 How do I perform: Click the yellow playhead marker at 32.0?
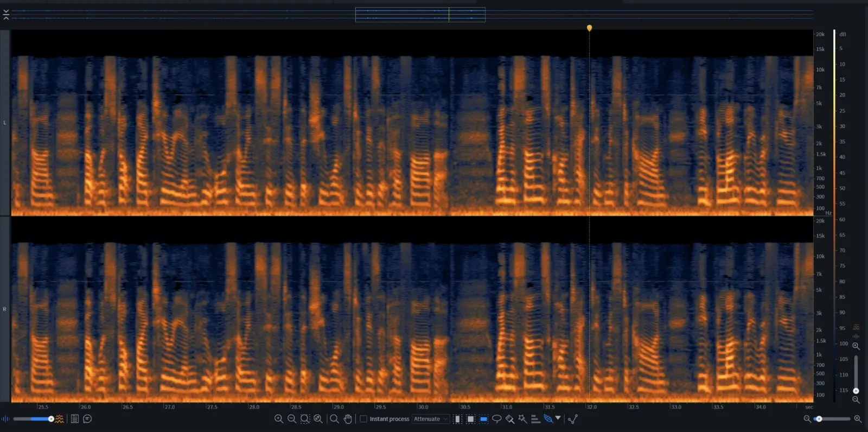tap(589, 28)
